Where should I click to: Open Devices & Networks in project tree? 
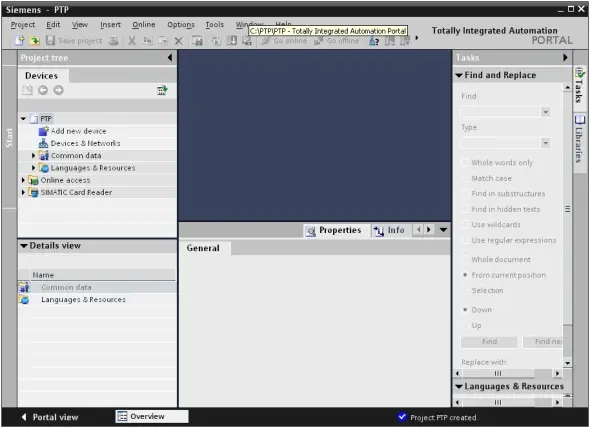tap(85, 143)
